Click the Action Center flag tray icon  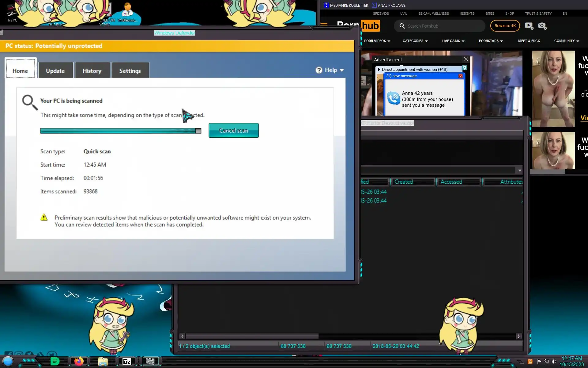pyautogui.click(x=539, y=362)
